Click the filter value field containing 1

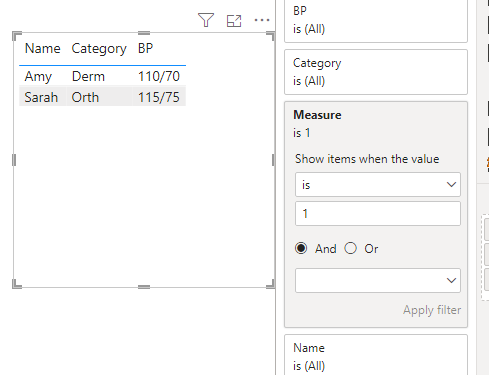tap(378, 213)
